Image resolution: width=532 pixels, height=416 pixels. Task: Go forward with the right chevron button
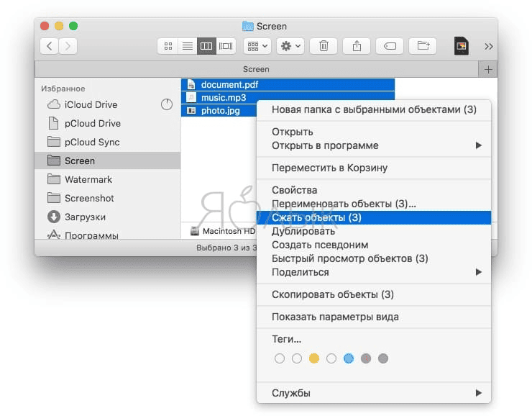(68, 46)
